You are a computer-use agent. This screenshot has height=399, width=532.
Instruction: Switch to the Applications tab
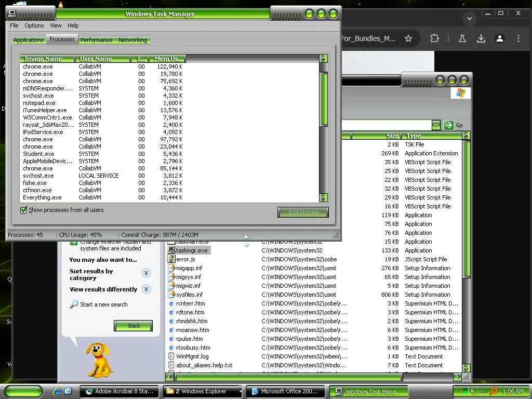[29, 40]
